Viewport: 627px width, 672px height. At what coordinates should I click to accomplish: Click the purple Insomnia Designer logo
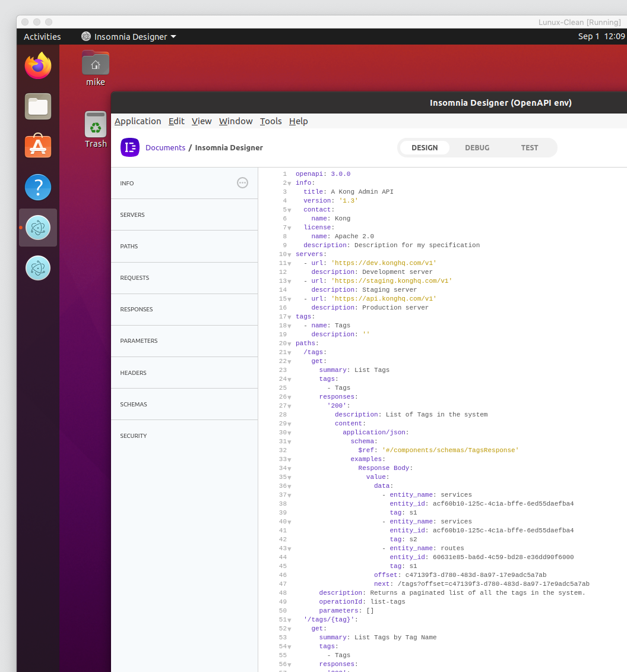click(130, 147)
